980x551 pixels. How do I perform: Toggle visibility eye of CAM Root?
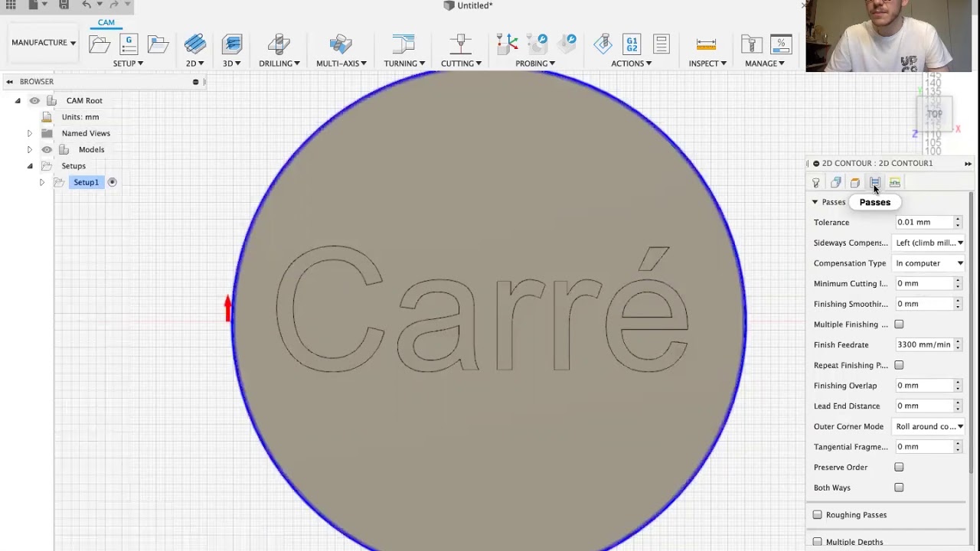(x=34, y=100)
